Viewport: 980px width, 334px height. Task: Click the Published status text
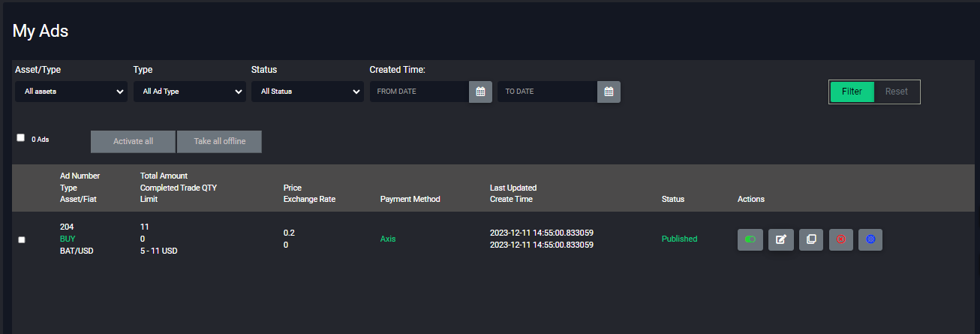(x=679, y=239)
